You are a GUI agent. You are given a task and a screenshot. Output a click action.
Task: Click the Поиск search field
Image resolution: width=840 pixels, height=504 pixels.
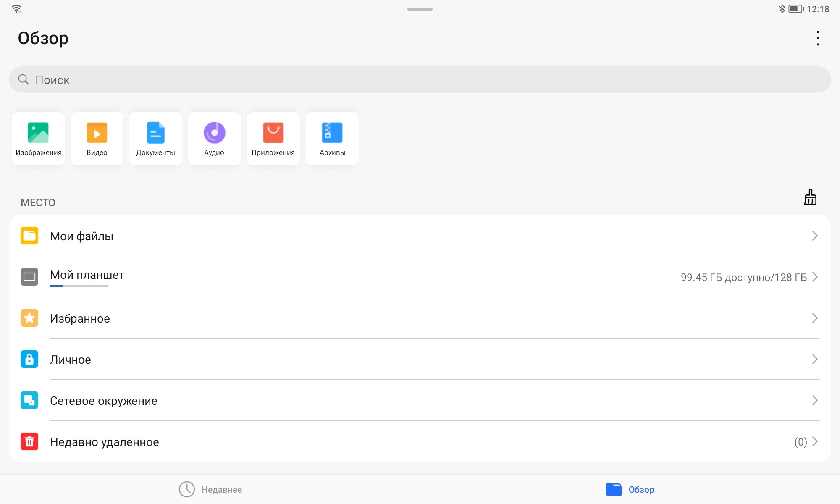(x=420, y=80)
